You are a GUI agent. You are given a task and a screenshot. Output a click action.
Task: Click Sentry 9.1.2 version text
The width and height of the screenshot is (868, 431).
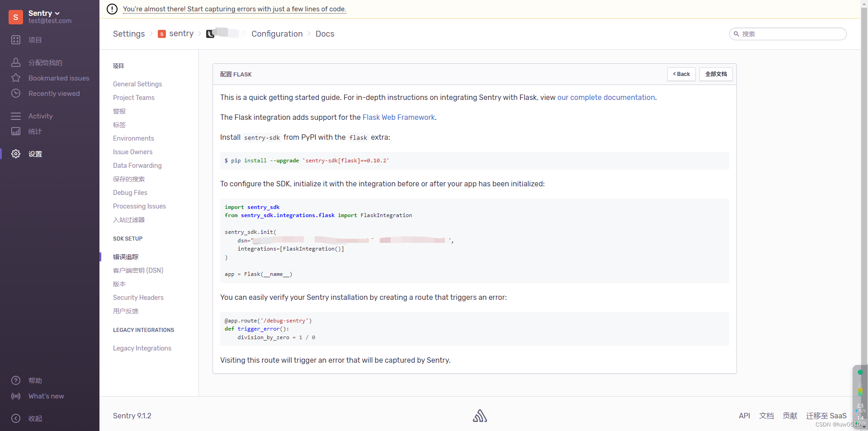[132, 416]
